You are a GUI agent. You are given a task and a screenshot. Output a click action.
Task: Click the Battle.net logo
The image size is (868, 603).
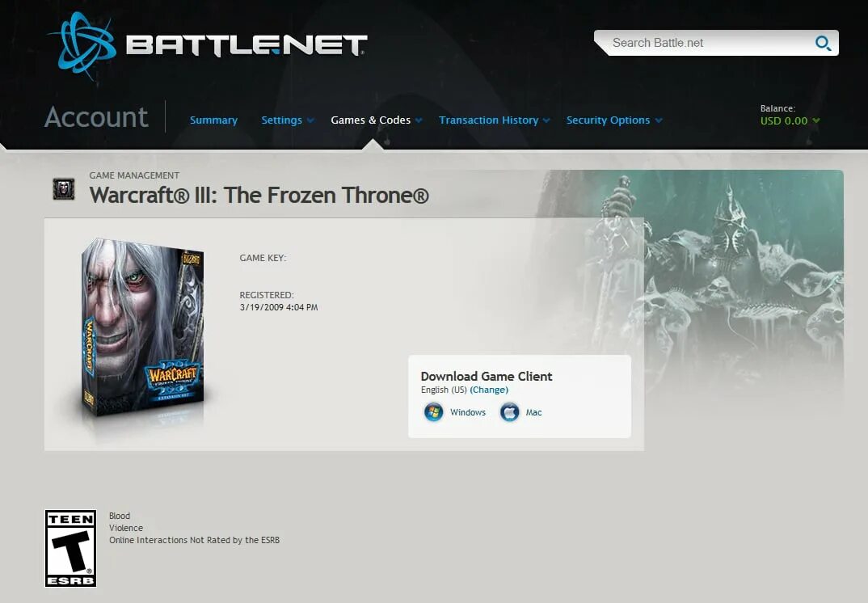(x=209, y=44)
